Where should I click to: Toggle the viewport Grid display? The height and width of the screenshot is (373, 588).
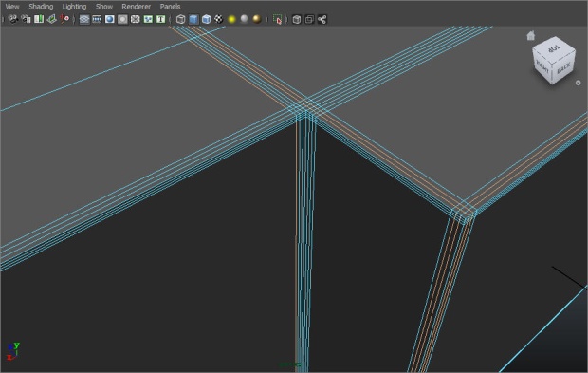84,19
